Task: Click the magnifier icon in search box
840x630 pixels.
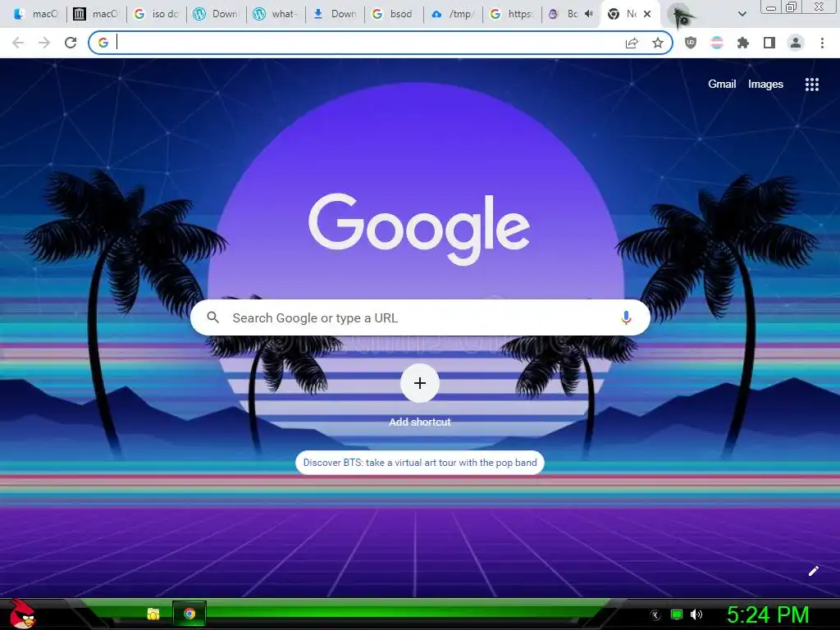Action: click(212, 317)
